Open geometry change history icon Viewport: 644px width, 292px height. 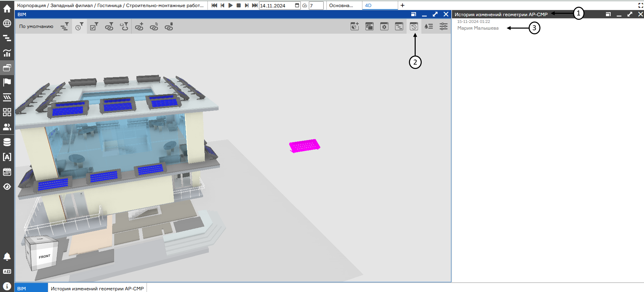tap(414, 27)
